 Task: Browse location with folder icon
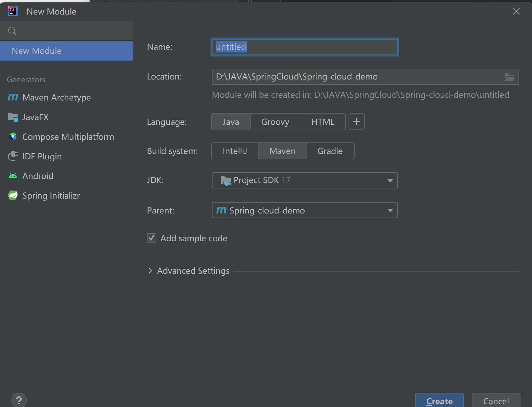[510, 77]
